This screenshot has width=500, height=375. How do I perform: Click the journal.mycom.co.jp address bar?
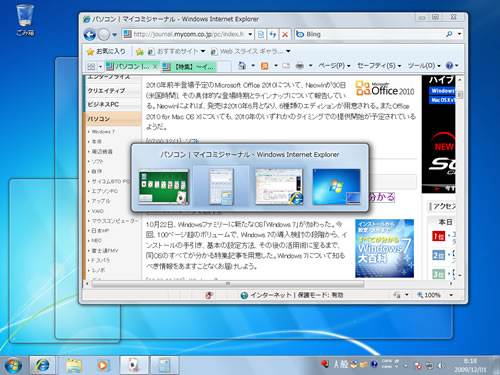click(x=188, y=34)
